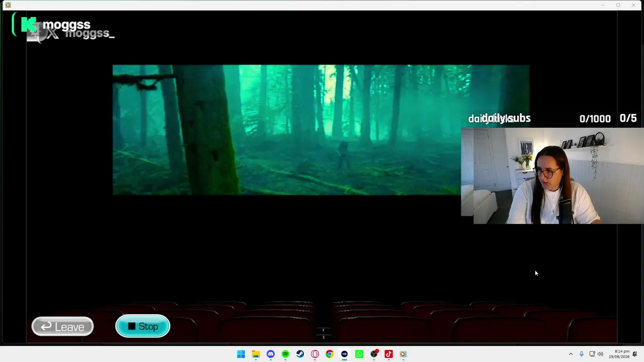Launch Discord from the taskbar
This screenshot has width=644, height=362.
click(271, 354)
